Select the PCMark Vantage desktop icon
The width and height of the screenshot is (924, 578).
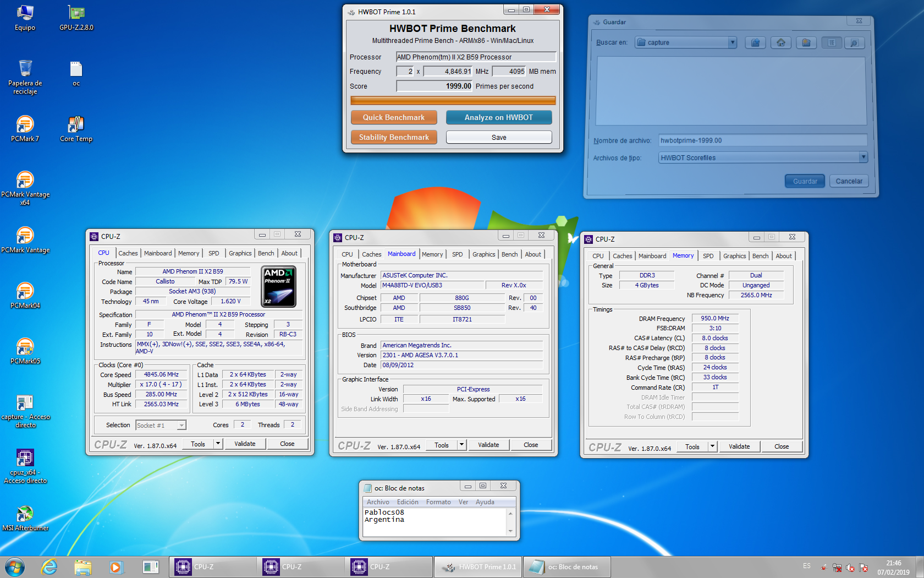click(x=25, y=241)
